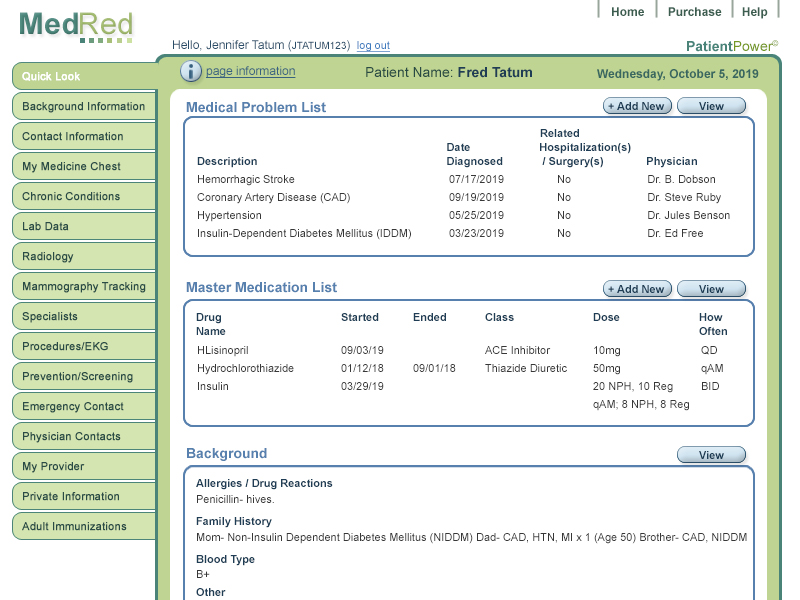The image size is (800, 600).
Task: Click the 09/01/18 ended date
Action: click(434, 368)
